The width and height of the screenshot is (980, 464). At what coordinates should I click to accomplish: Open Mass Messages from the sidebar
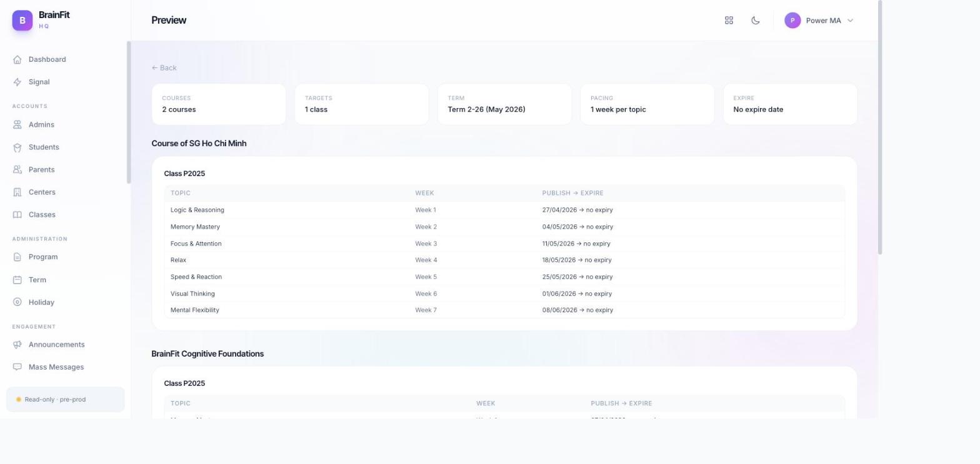pyautogui.click(x=66, y=367)
